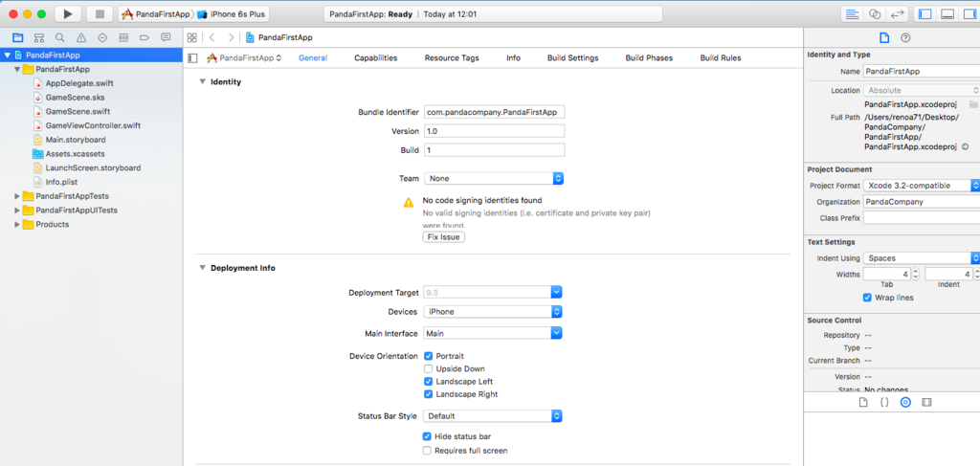Reveal the project file in Finder arrow
The width and height of the screenshot is (980, 466).
pyautogui.click(x=965, y=146)
